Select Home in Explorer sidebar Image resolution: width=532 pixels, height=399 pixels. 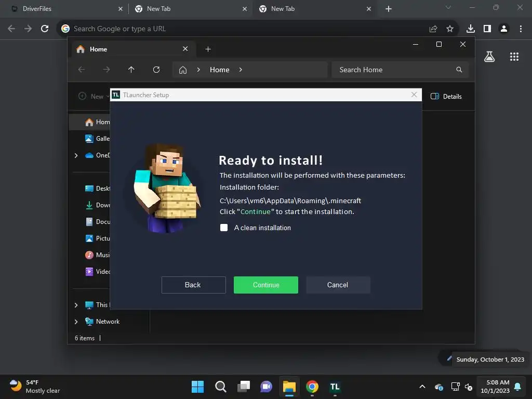90,122
